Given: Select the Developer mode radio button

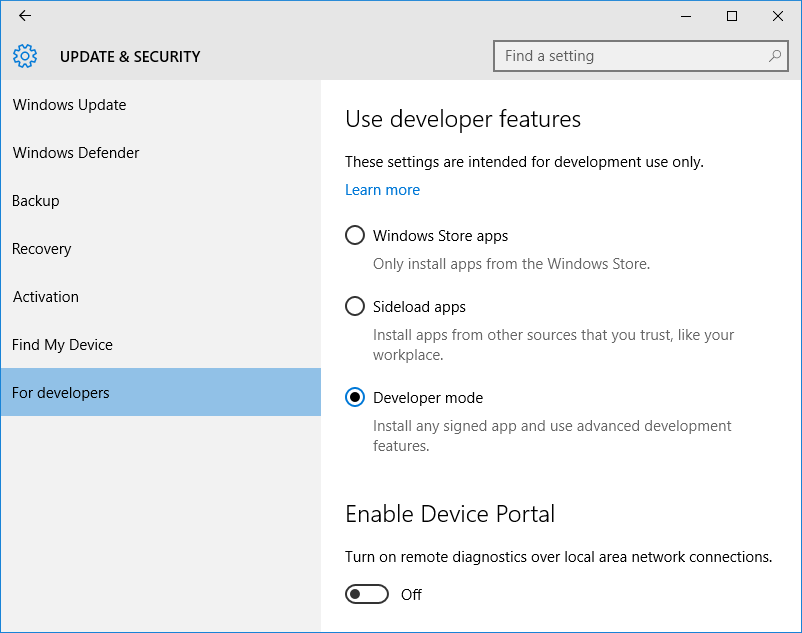Looking at the screenshot, I should click(x=355, y=398).
